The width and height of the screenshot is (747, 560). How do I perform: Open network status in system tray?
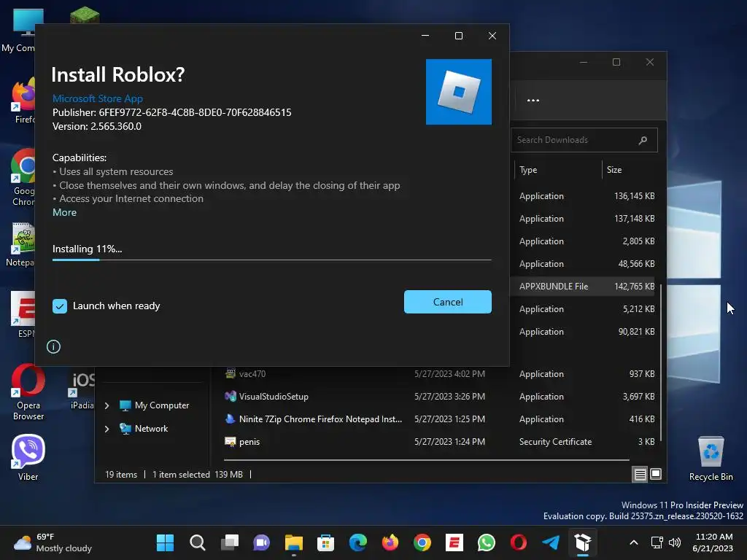(x=657, y=542)
